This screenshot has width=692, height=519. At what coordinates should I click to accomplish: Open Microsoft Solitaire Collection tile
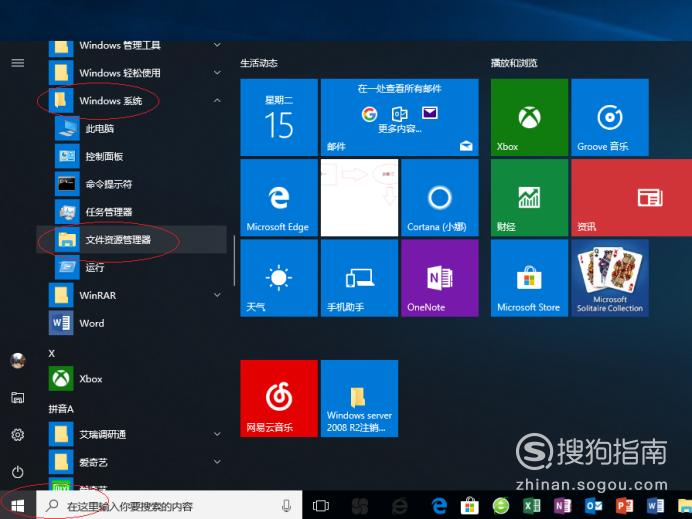(x=610, y=278)
